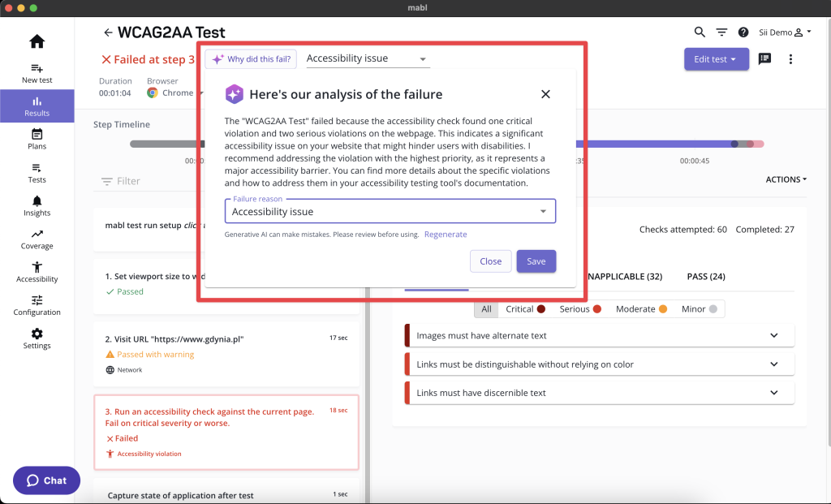Open the comments icon beside Edit test
Image resolution: width=831 pixels, height=504 pixels.
(x=764, y=58)
